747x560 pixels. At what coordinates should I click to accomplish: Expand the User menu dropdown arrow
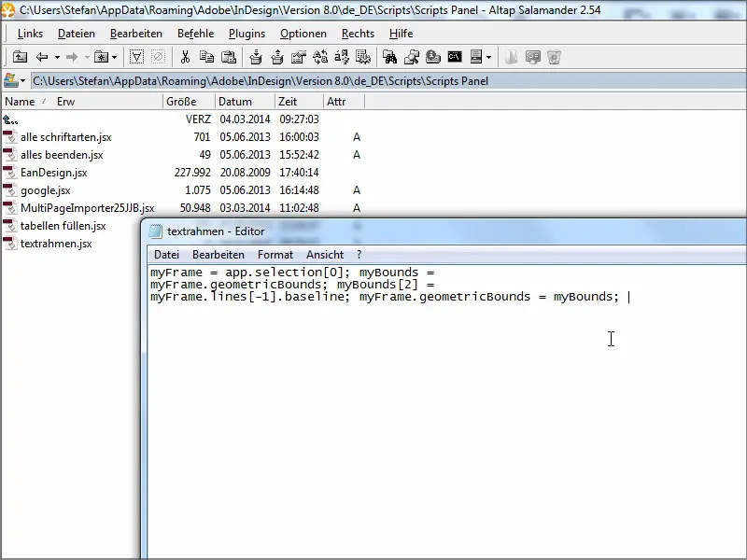[x=488, y=58]
